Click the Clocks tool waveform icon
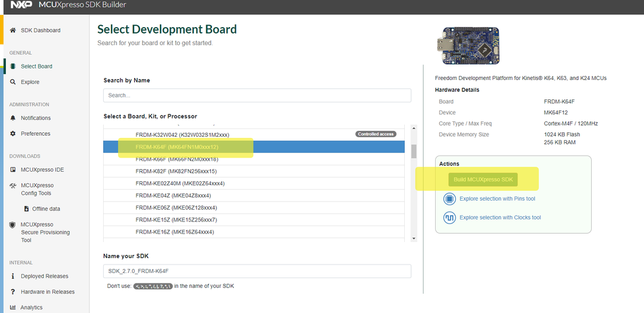The height and width of the screenshot is (313, 644). click(x=450, y=217)
